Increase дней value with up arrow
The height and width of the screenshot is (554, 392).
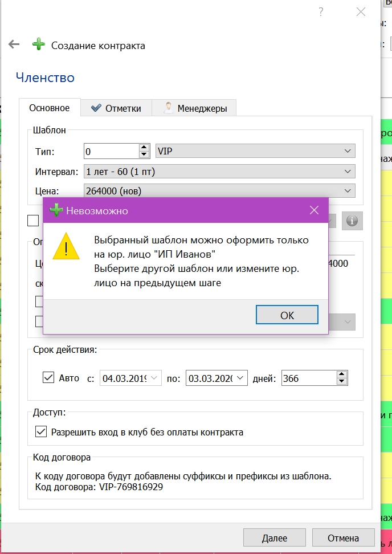tap(341, 374)
